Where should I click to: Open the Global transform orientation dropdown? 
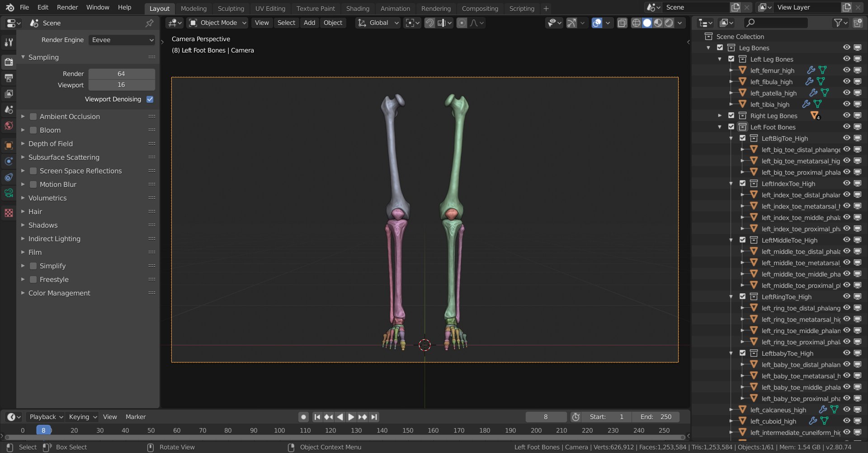pos(378,23)
